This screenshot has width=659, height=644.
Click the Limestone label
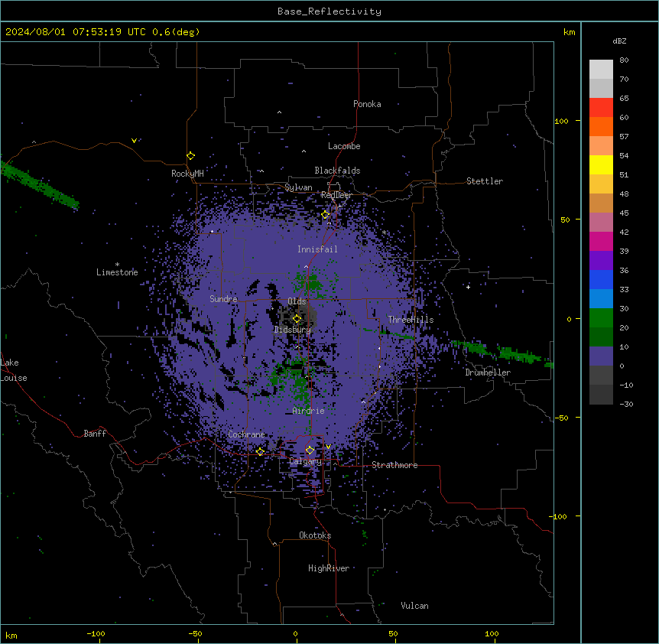click(x=117, y=272)
